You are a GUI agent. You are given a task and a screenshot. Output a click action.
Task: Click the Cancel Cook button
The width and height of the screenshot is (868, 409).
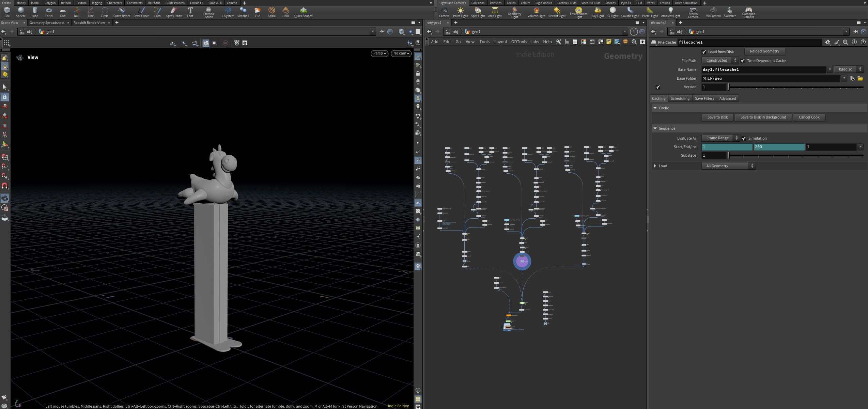coord(809,117)
